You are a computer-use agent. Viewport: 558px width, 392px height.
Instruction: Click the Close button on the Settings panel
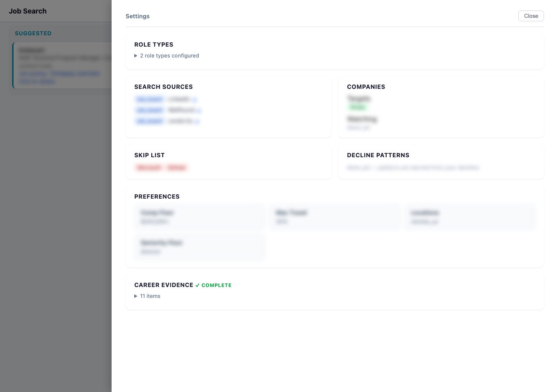pos(531,16)
